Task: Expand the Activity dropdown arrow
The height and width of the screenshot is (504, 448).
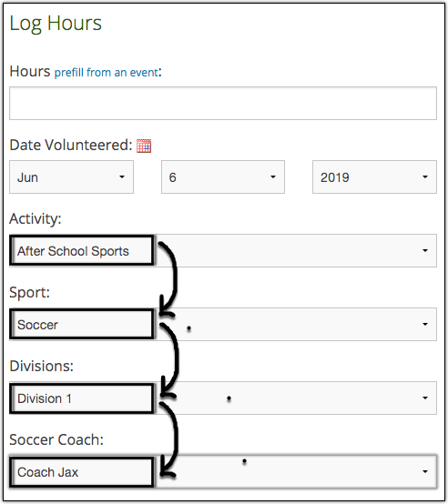Action: coord(425,250)
